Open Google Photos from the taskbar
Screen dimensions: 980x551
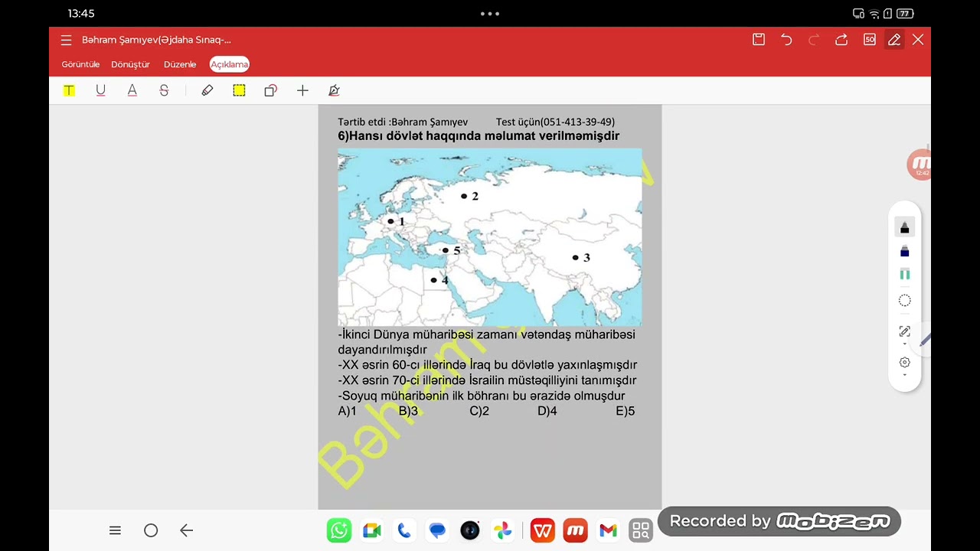[x=502, y=530]
